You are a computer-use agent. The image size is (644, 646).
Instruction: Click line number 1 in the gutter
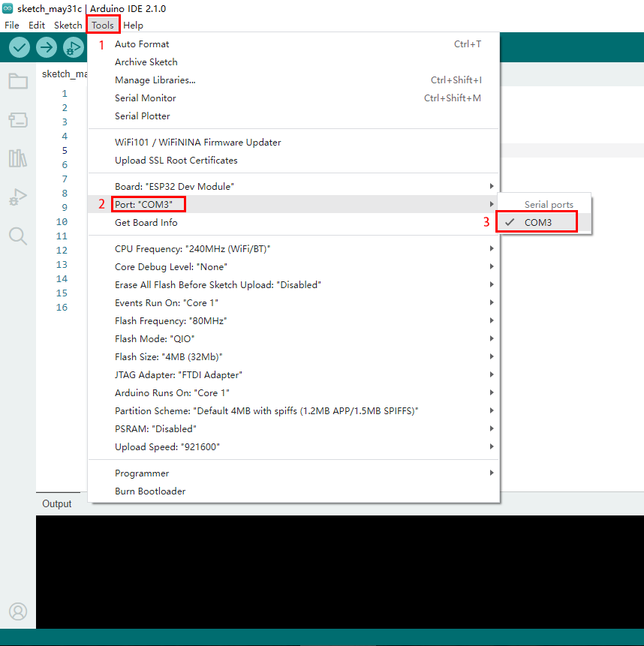pyautogui.click(x=65, y=94)
